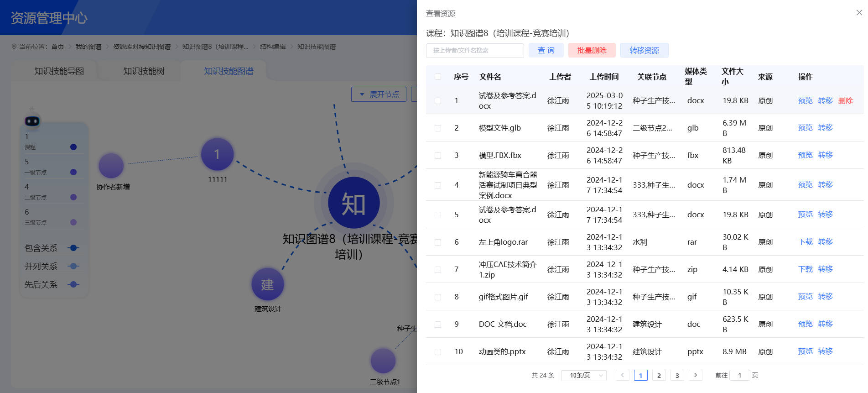
Task: Transfer DOC 文档.doc via 转移 link
Action: [825, 324]
